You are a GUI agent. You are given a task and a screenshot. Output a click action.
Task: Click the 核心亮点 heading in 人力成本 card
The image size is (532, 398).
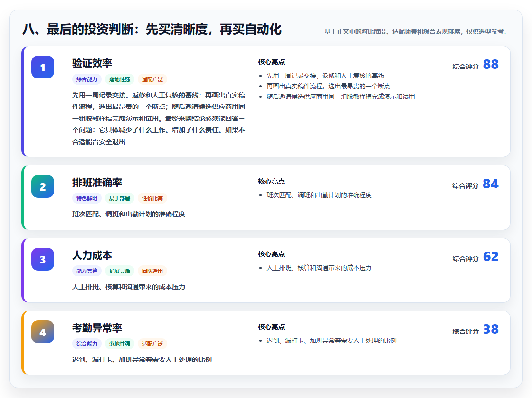tap(271, 254)
